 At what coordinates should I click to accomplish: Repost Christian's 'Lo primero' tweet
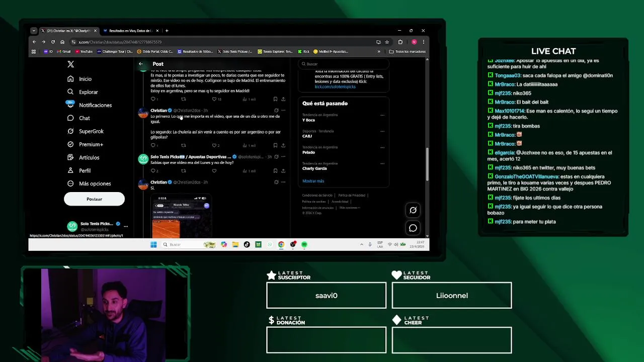click(x=183, y=145)
